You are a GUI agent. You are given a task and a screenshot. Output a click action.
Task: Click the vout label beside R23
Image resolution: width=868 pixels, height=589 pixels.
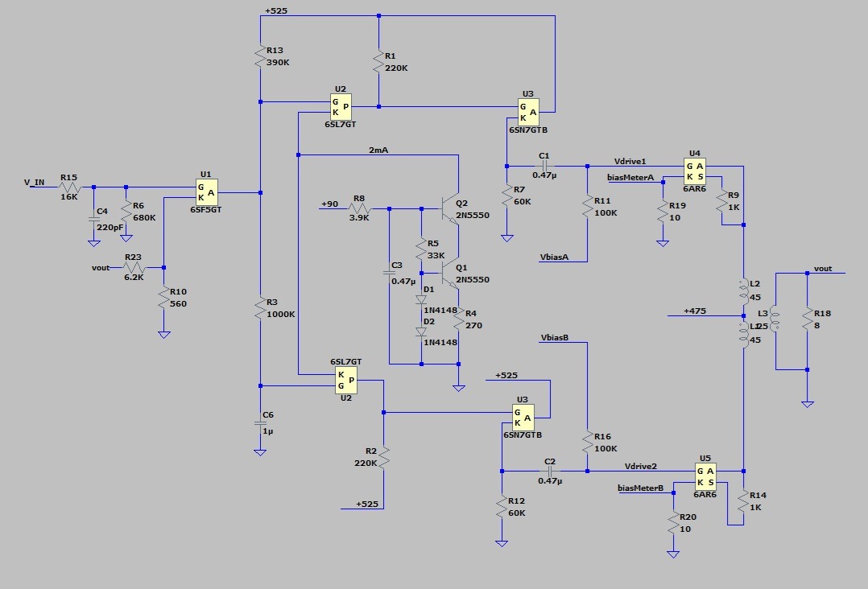point(101,268)
